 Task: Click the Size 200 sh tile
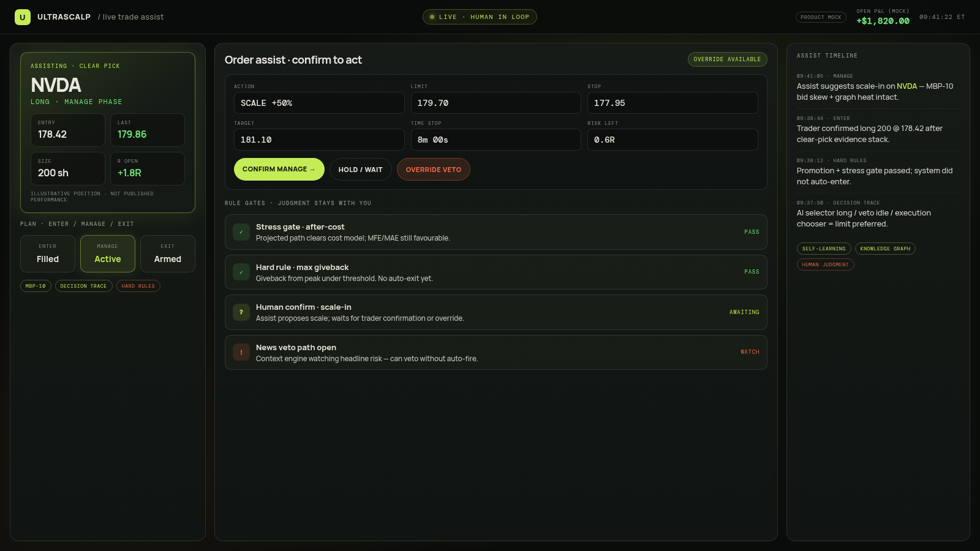[68, 168]
